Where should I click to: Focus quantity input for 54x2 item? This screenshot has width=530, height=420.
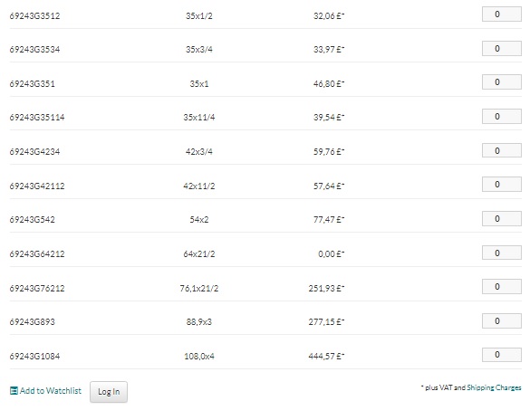pos(502,219)
